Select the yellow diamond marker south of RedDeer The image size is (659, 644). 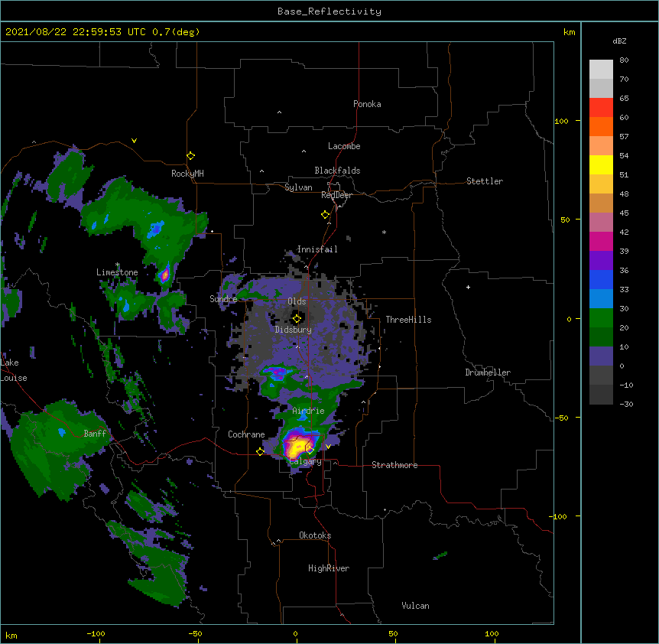pos(325,215)
